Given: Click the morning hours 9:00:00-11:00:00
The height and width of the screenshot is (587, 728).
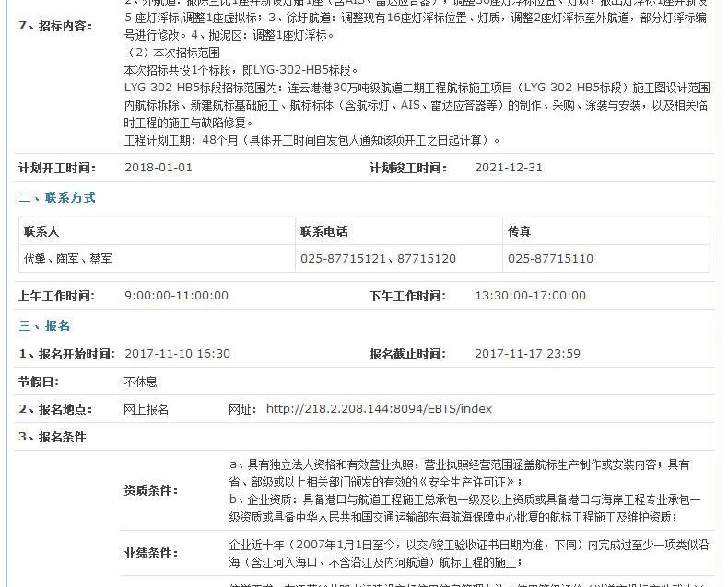Looking at the screenshot, I should point(176,296).
